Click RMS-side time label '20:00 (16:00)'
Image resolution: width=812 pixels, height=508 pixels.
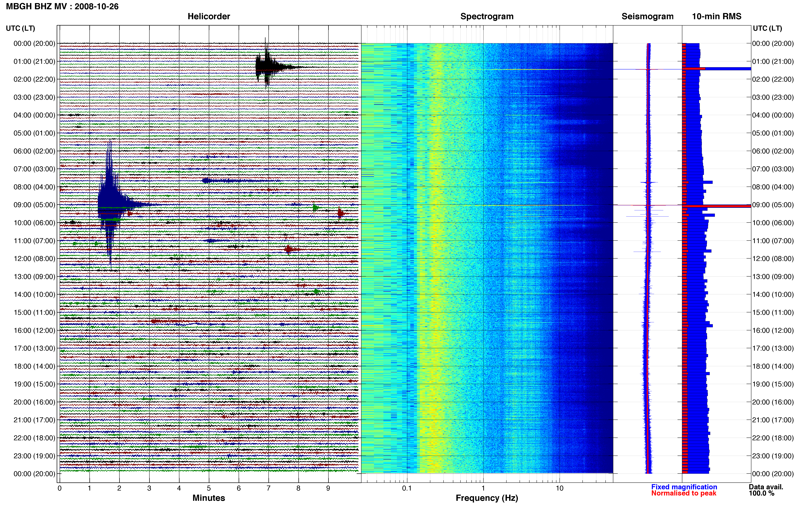point(773,402)
